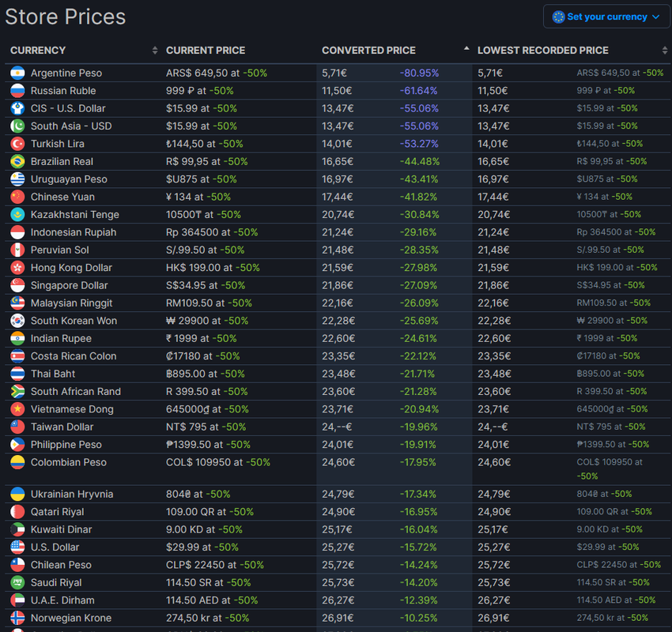Click the R$ 99,95 current price cell

[207, 162]
